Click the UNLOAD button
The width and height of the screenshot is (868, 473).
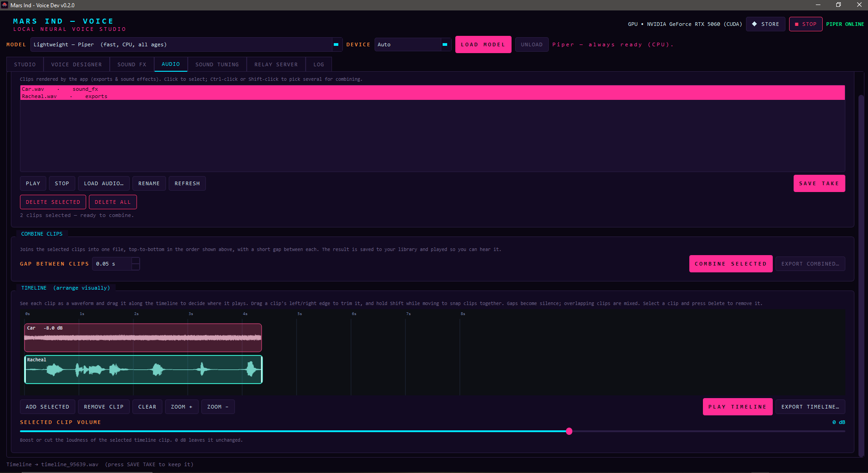click(532, 44)
